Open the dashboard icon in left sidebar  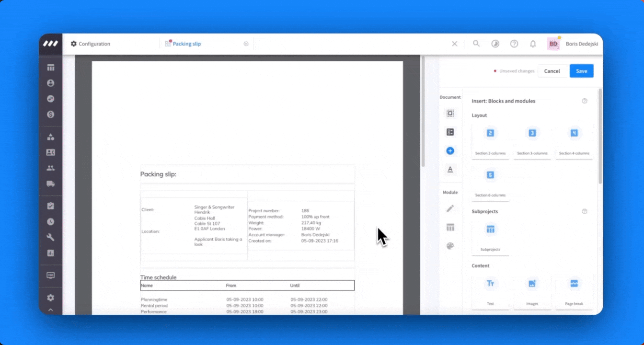[50, 68]
